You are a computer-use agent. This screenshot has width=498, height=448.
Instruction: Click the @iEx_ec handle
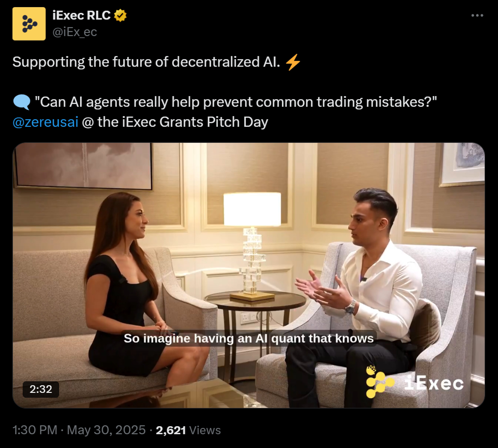[75, 32]
